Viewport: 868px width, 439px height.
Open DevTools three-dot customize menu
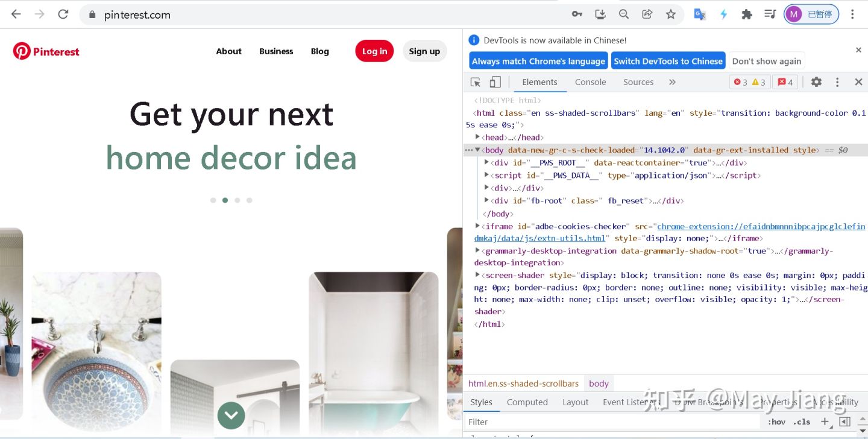(x=837, y=82)
